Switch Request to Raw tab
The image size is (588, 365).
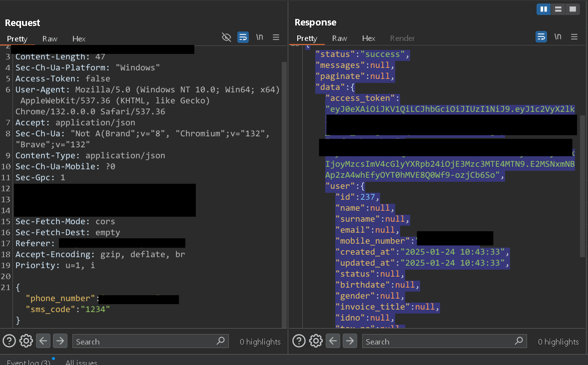(50, 38)
